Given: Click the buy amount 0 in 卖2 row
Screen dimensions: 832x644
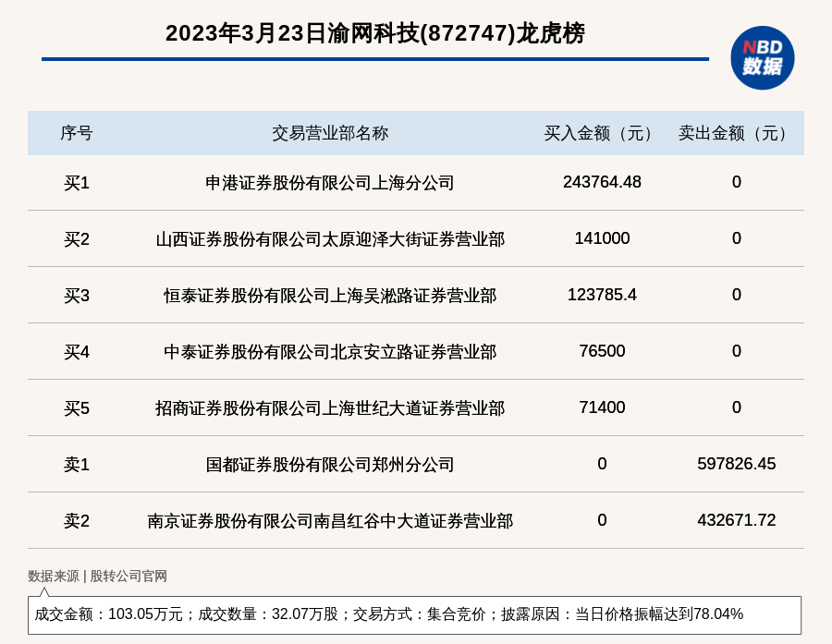Looking at the screenshot, I should [602, 520].
